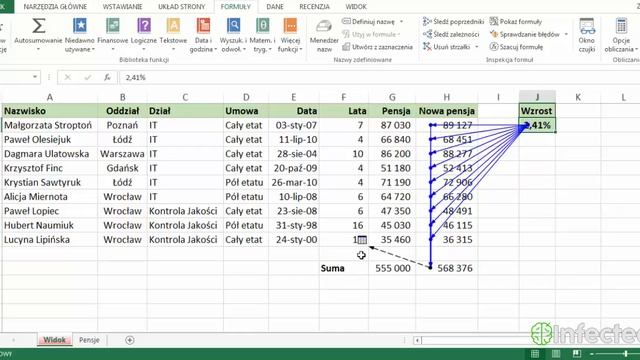This screenshot has width=640, height=360.
Task: Click Śledź zależności
Action: [451, 34]
